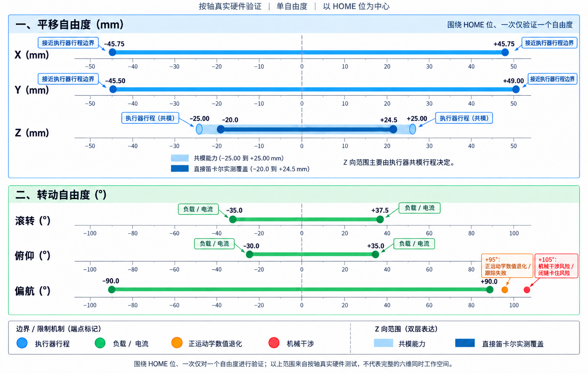The height and width of the screenshot is (373, 588).
Task: Click the +105° 机械干涉风险 / 闭链卡住风险 callout
Action: point(556,266)
